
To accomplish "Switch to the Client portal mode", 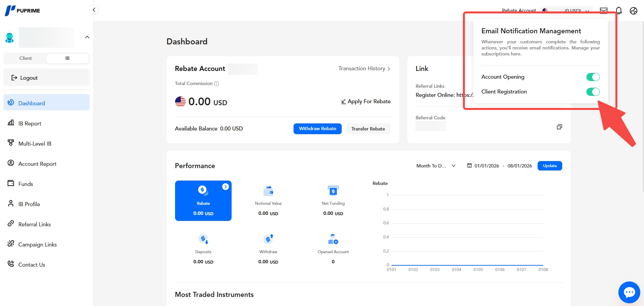I will [26, 58].
